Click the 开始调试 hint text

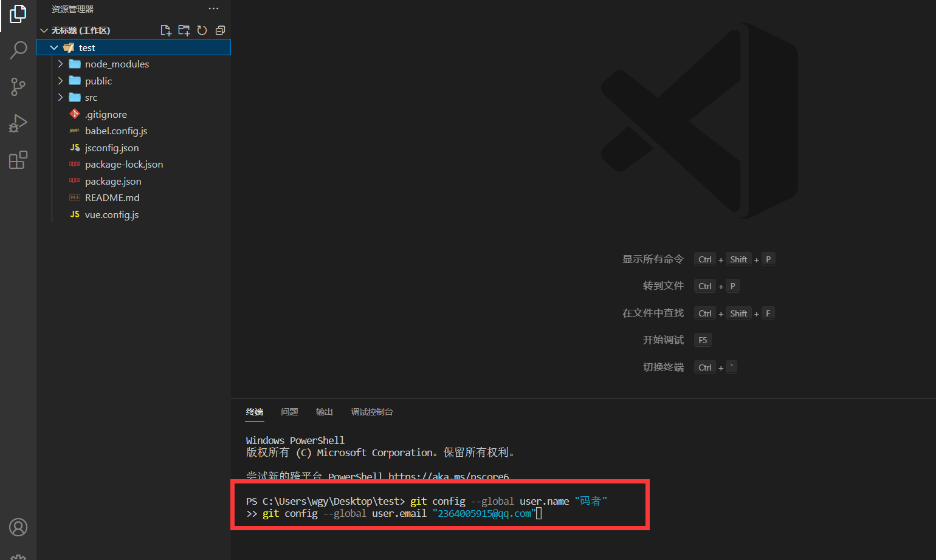[663, 340]
